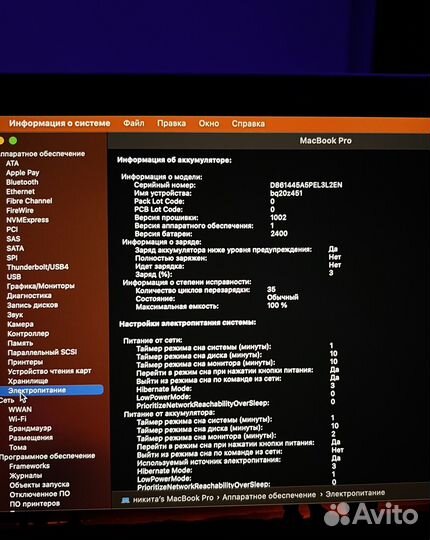Select Thunderbolt/USB4 in the sidebar
Image resolution: width=430 pixels, height=540 pixels.
38,267
